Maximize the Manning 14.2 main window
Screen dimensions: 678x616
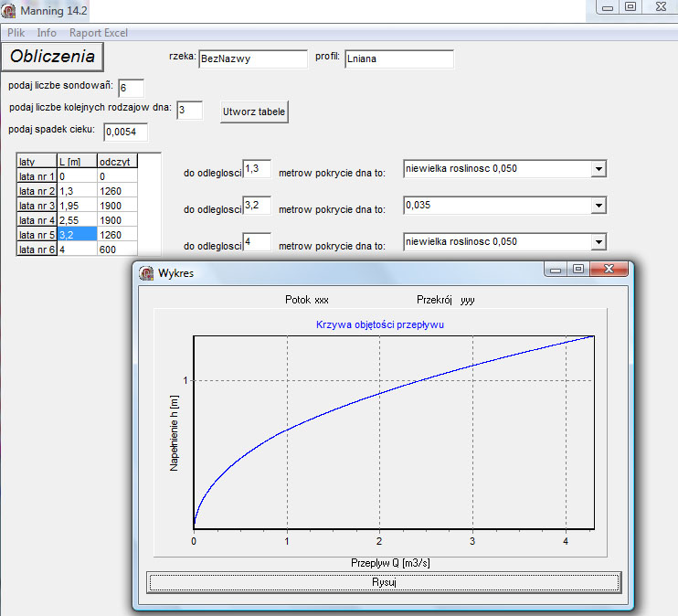pyautogui.click(x=630, y=6)
